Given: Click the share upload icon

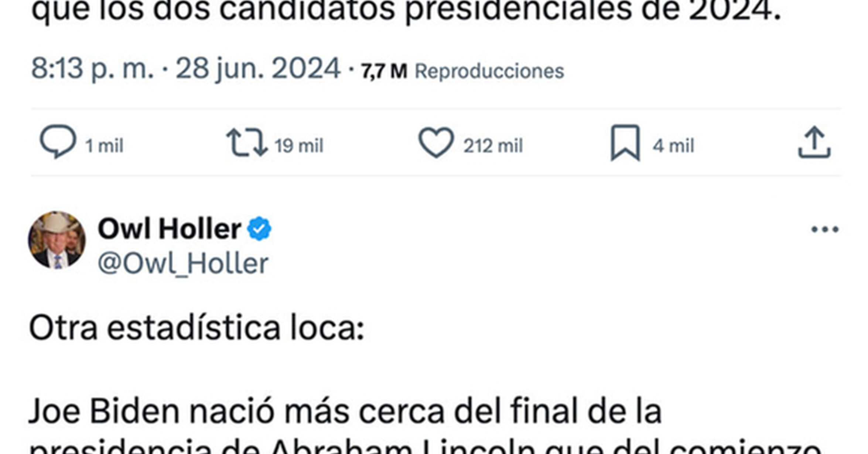Looking at the screenshot, I should [x=814, y=142].
